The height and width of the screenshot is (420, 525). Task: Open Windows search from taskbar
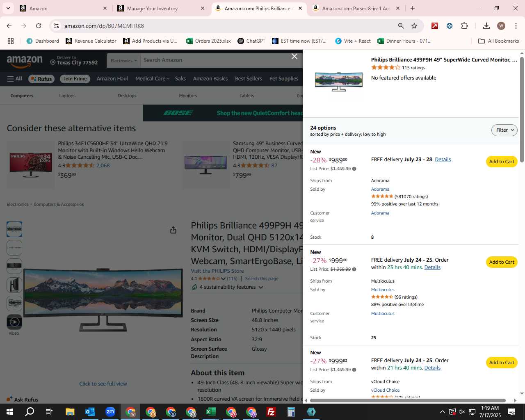coord(30,412)
